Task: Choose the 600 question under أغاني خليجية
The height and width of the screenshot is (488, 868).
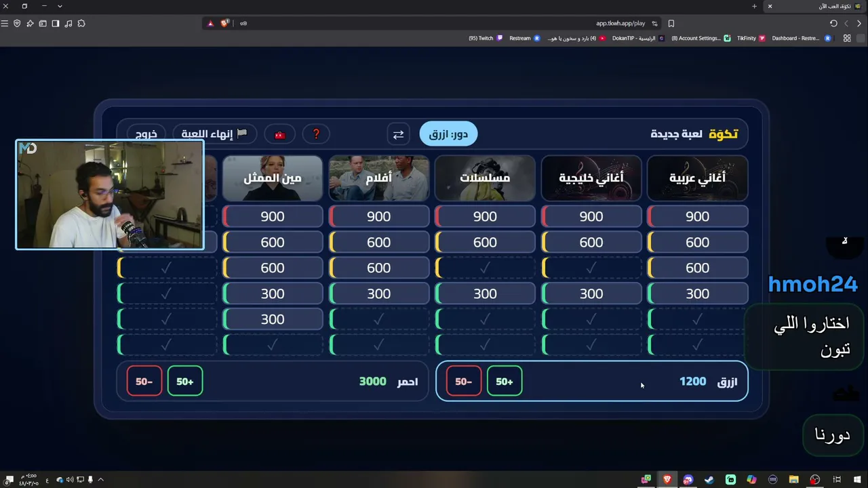Action: point(591,242)
